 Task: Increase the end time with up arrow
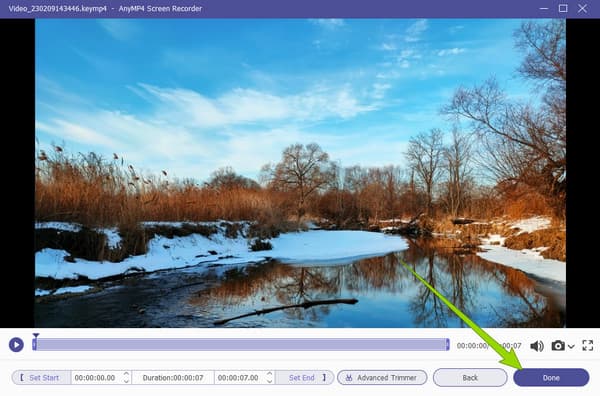coord(269,374)
